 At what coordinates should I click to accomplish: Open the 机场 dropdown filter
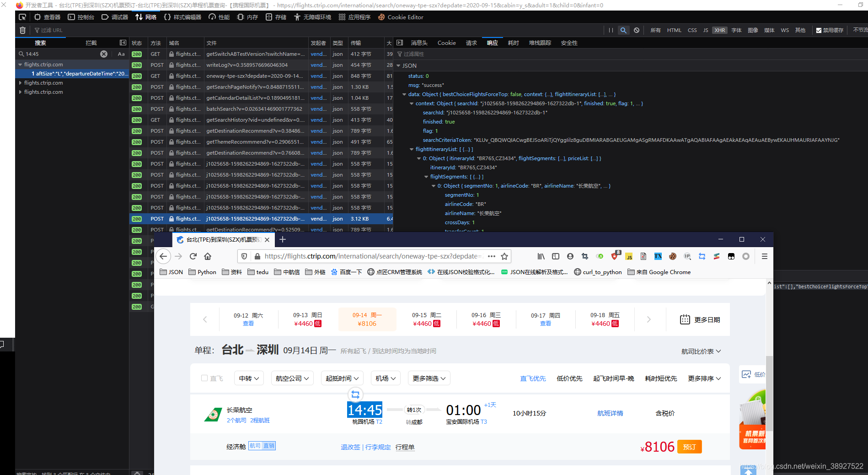(385, 378)
